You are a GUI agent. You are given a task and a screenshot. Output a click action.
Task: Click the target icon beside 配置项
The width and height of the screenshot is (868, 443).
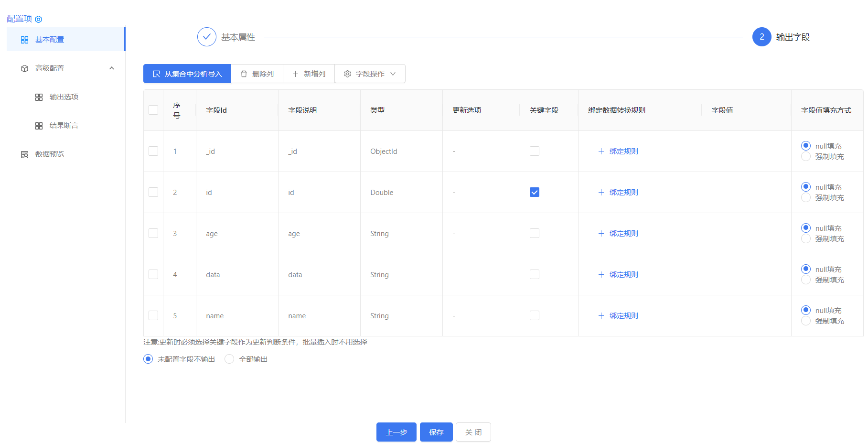pyautogui.click(x=39, y=19)
